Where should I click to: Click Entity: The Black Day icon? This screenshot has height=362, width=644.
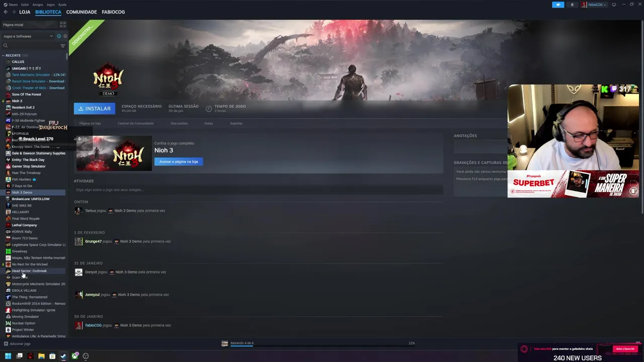coord(8,160)
